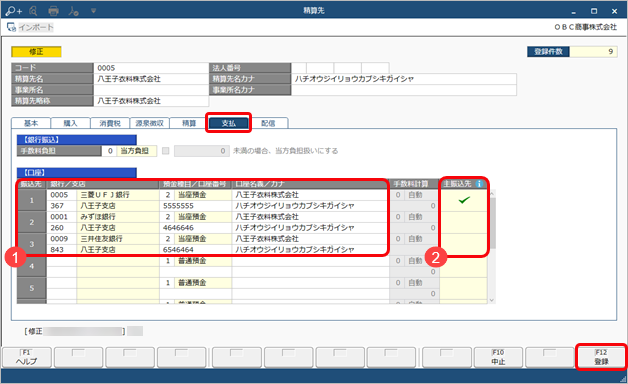Click the F12 登録 button
The image size is (628, 384).
[x=601, y=357]
